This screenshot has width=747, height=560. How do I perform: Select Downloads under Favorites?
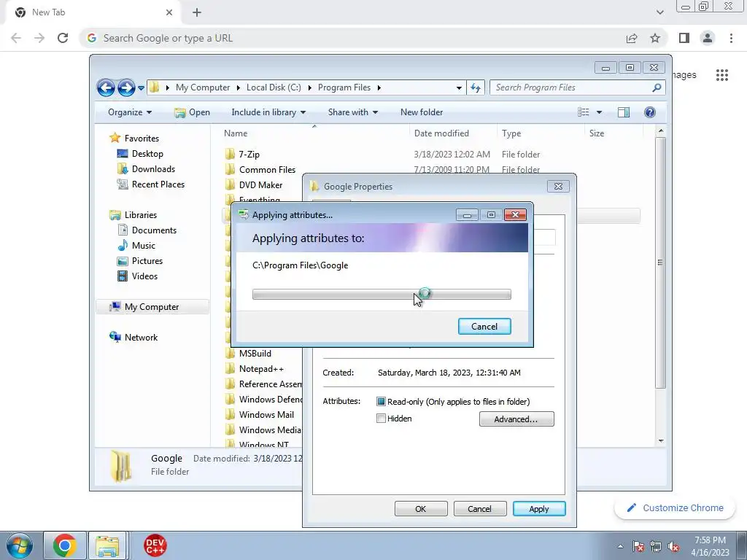[x=153, y=169]
